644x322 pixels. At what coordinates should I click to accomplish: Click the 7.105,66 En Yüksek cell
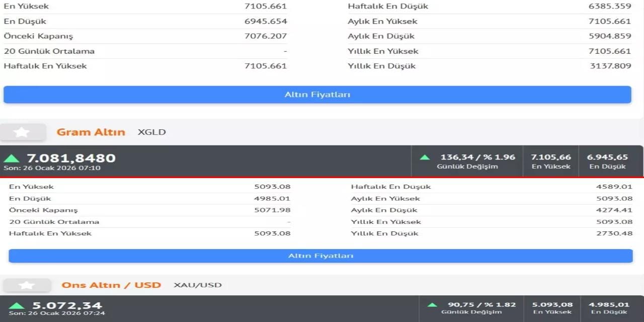[x=551, y=161]
